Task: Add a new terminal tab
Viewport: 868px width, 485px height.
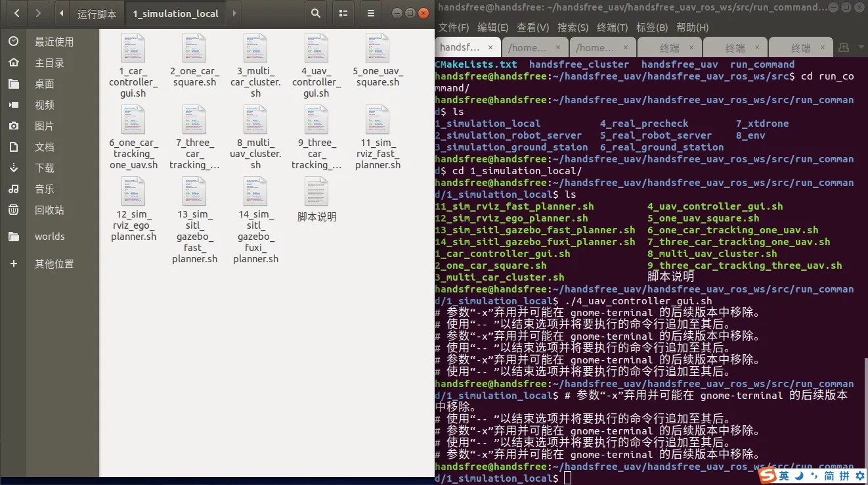Action: pyautogui.click(x=844, y=47)
